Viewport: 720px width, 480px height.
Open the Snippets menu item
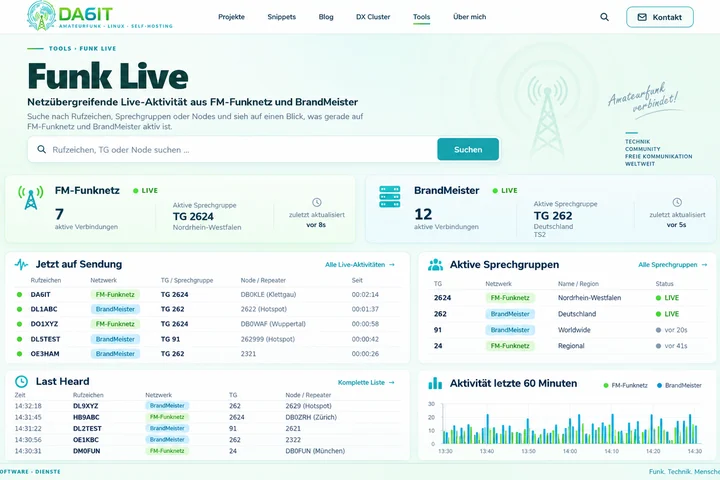coord(281,17)
